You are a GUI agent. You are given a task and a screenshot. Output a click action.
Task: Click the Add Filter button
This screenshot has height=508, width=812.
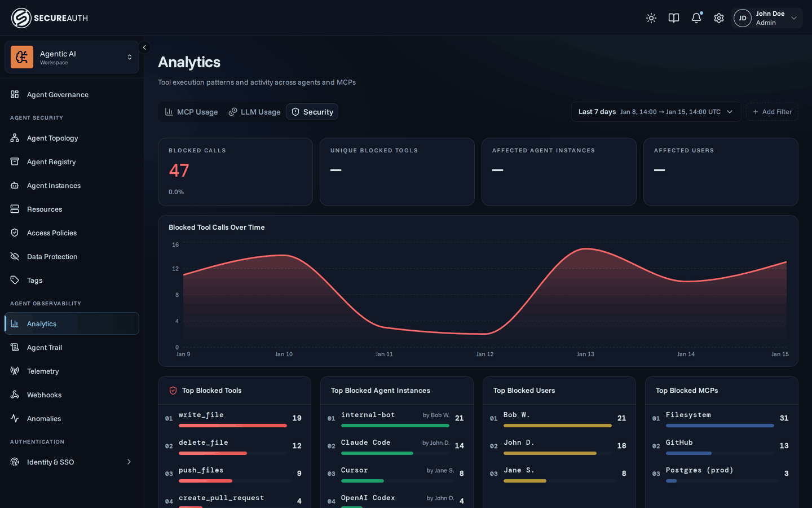click(x=772, y=112)
